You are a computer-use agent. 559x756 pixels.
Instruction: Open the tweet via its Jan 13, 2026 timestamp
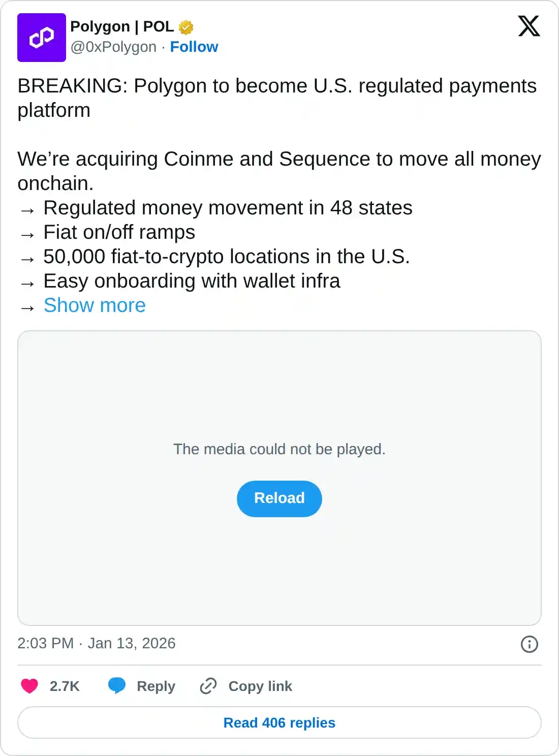(96, 643)
